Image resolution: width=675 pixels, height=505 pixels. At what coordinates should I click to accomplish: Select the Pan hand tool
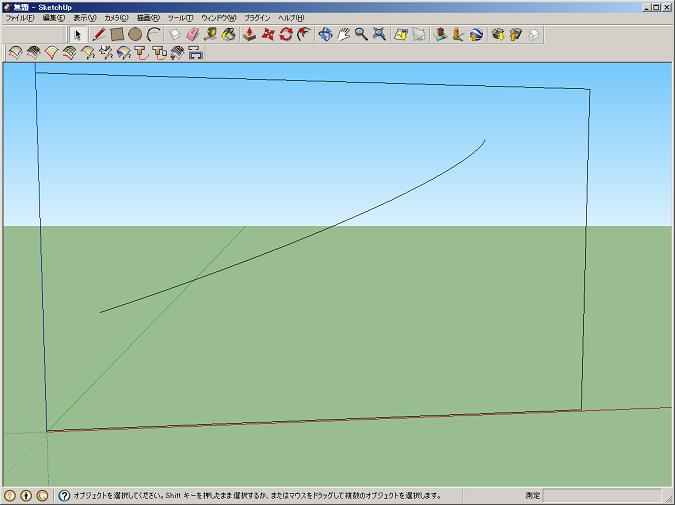343,34
